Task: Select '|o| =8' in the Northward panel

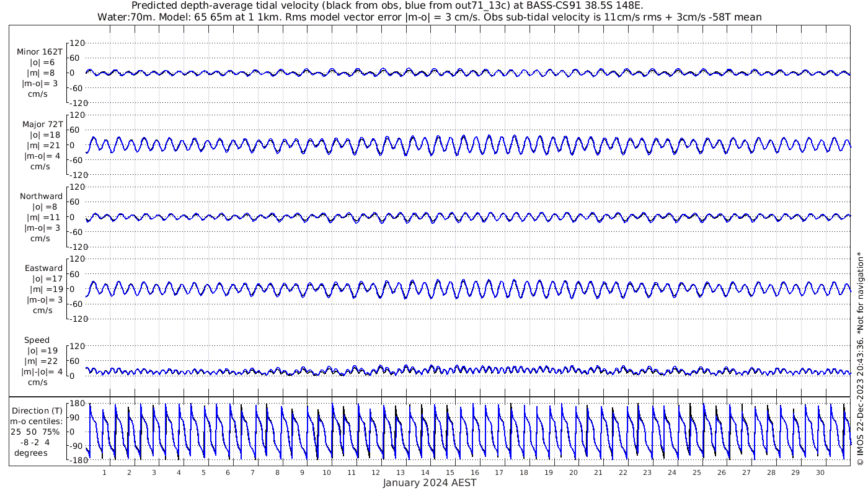Action: [x=45, y=206]
